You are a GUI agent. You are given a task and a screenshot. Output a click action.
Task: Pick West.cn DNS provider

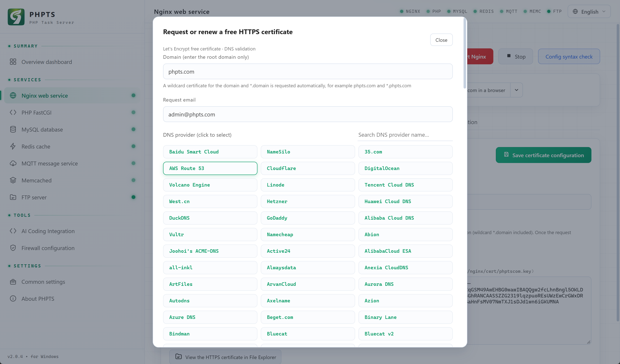(x=210, y=201)
